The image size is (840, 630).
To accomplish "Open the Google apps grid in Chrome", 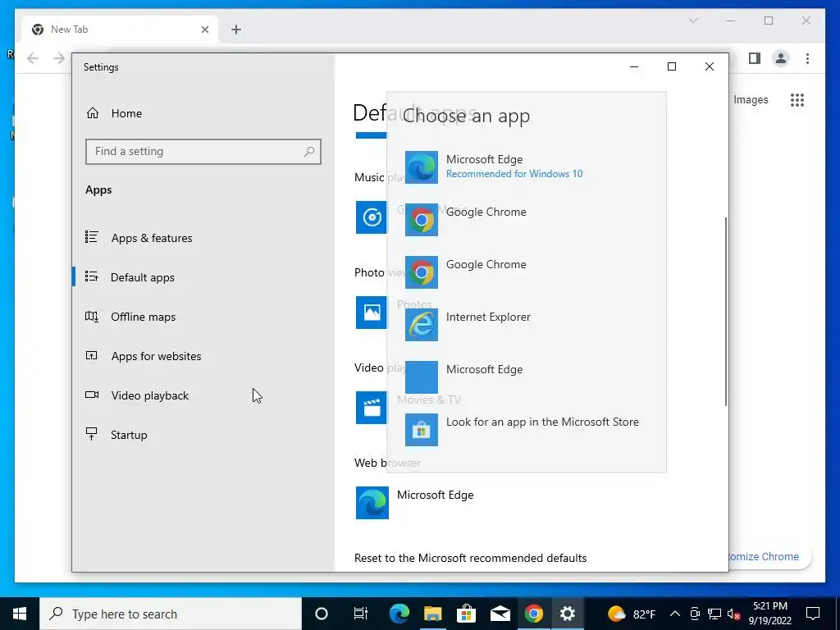I will coord(797,99).
